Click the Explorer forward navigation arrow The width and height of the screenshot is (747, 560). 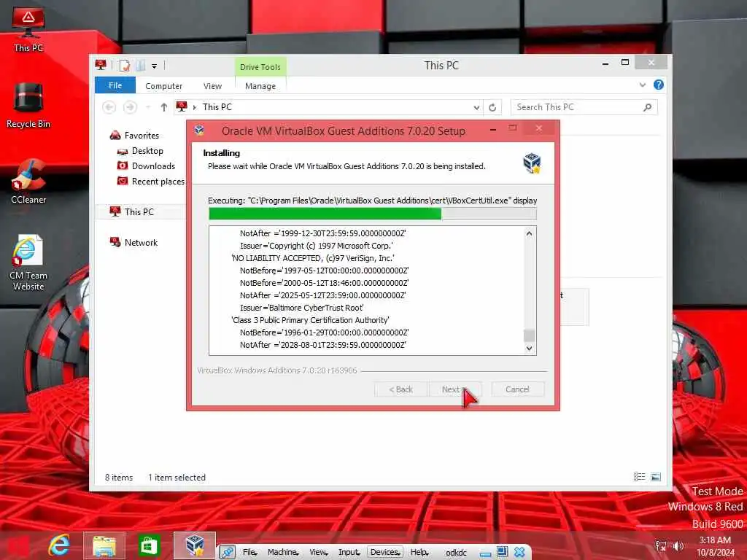(130, 107)
